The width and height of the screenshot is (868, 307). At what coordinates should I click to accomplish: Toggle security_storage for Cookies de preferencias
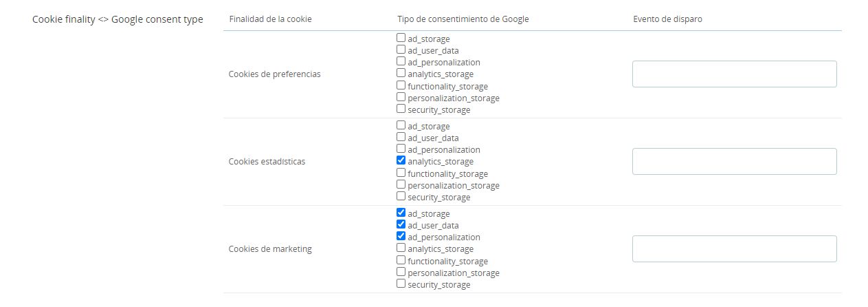coord(401,109)
